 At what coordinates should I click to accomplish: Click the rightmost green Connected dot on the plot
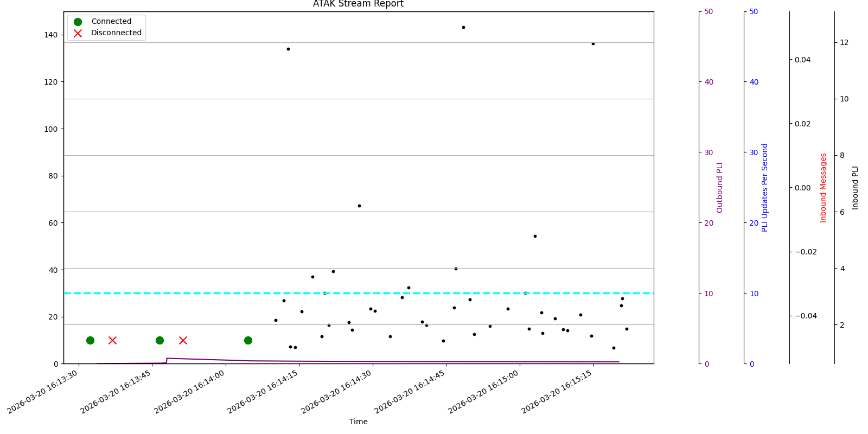248,340
